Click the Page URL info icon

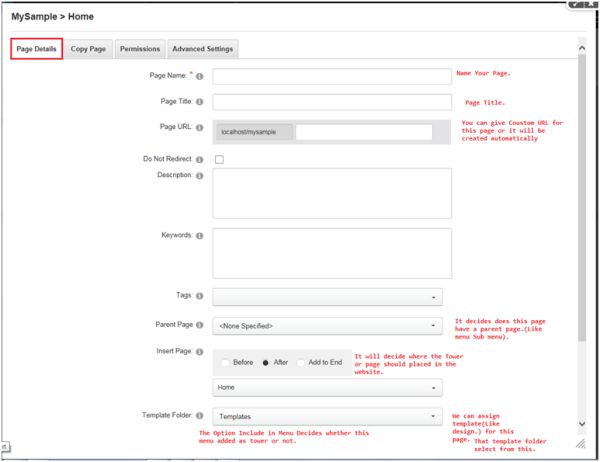[x=199, y=127]
